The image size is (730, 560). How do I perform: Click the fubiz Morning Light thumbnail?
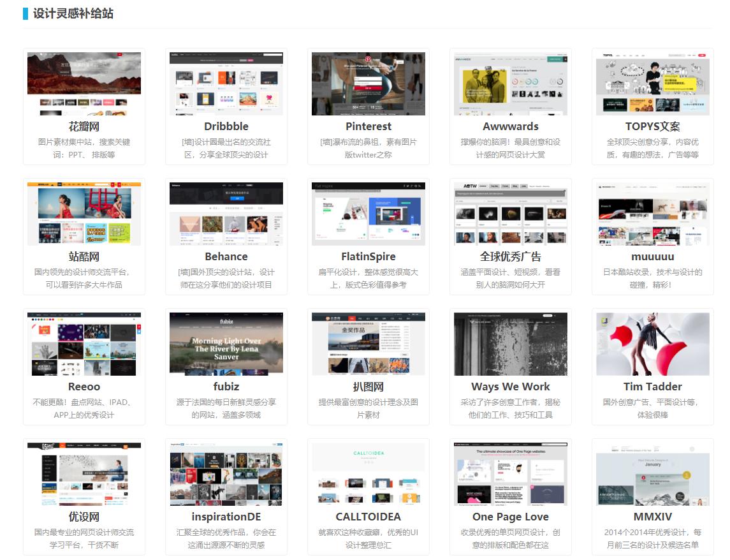tap(226, 344)
